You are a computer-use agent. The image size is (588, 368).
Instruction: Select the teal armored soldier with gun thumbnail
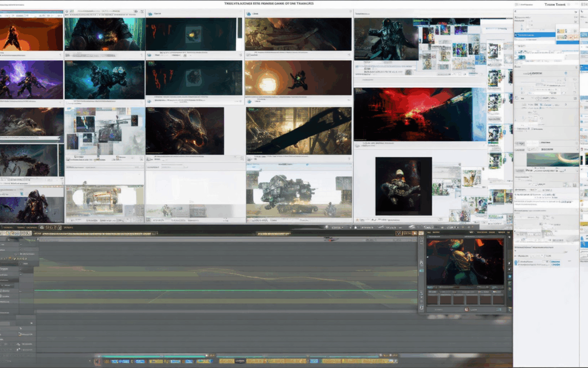pyautogui.click(x=105, y=80)
